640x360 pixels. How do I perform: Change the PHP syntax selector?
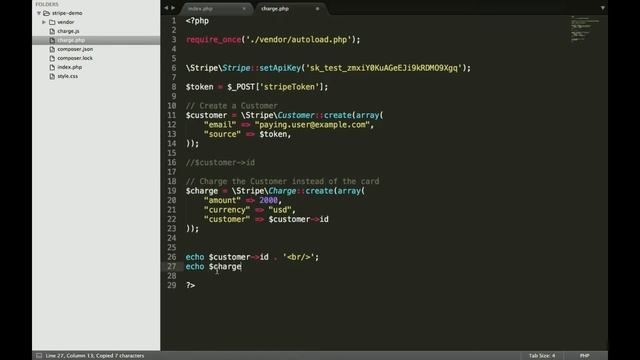(x=584, y=356)
